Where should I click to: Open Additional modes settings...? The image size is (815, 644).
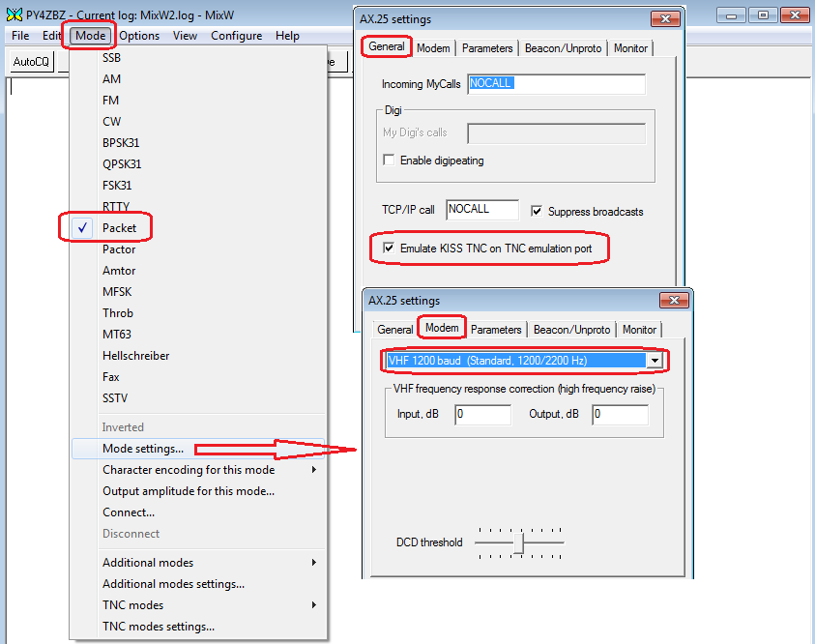point(198,584)
